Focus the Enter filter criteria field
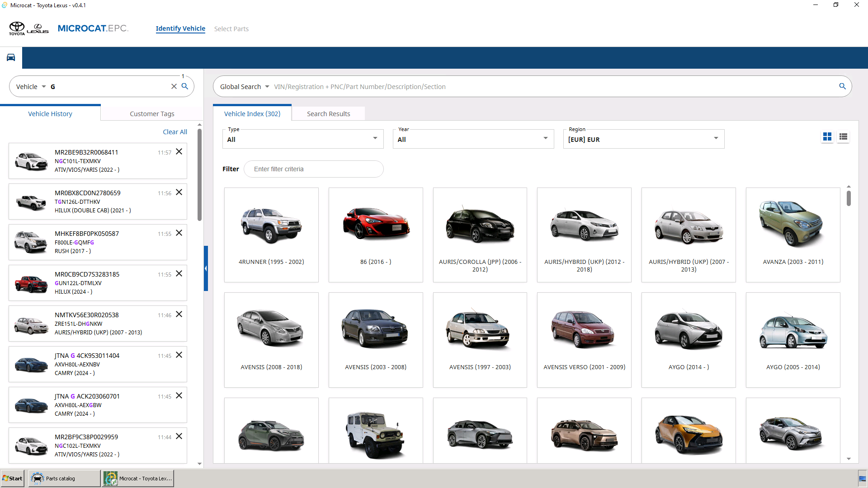Viewport: 868px width, 488px height. [314, 169]
